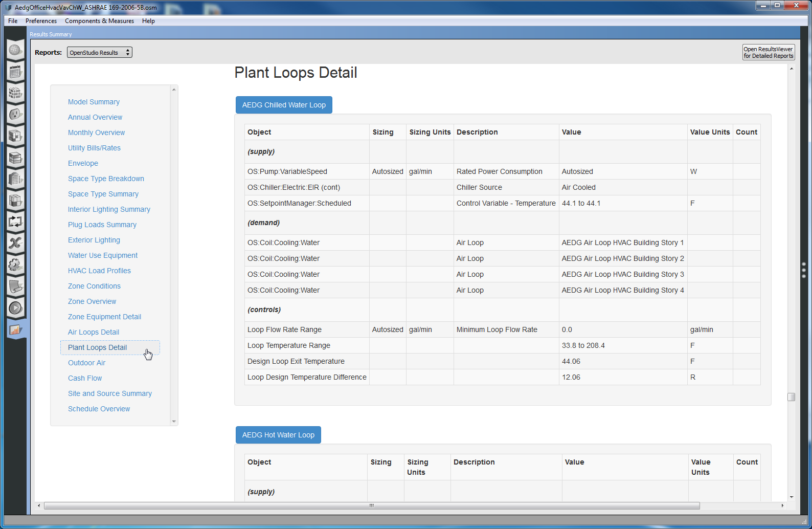Open Space Type Breakdown link
Screen dimensions: 812x529
[106, 179]
